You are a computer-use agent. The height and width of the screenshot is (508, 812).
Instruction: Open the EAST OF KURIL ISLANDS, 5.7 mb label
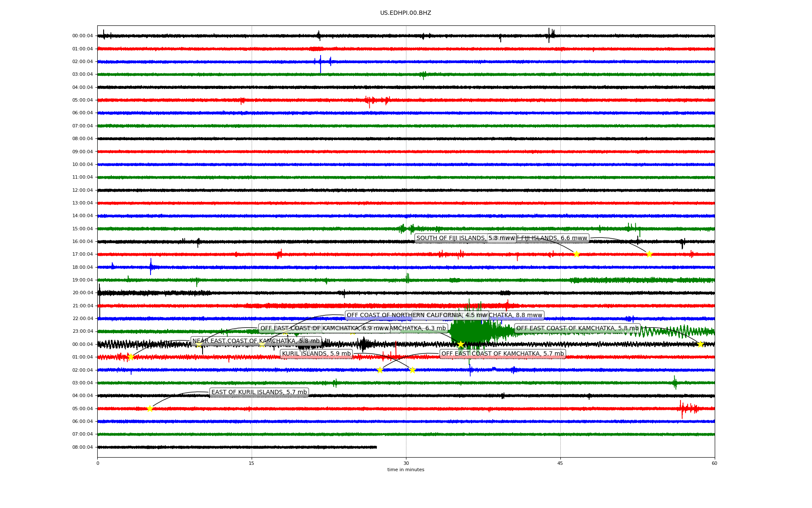point(259,392)
